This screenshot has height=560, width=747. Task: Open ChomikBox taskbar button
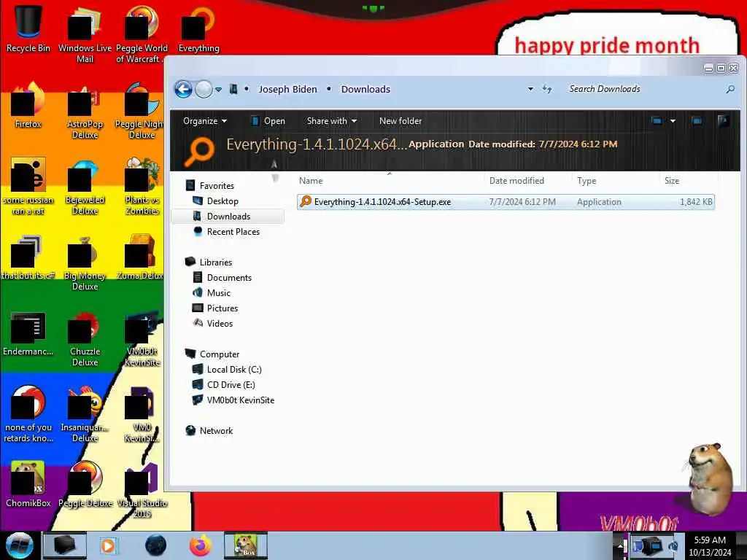246,545
